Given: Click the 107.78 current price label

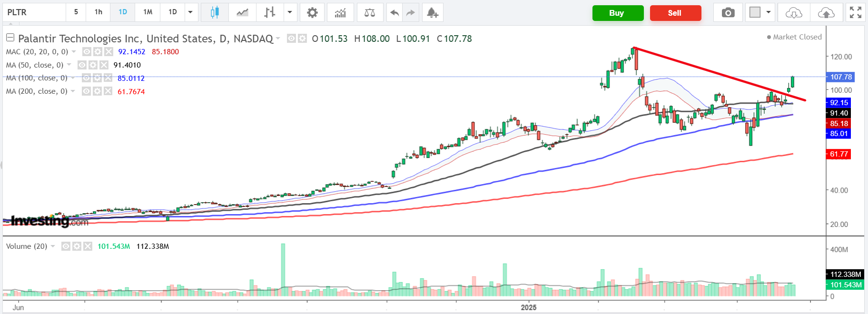Looking at the screenshot, I should coord(840,77).
